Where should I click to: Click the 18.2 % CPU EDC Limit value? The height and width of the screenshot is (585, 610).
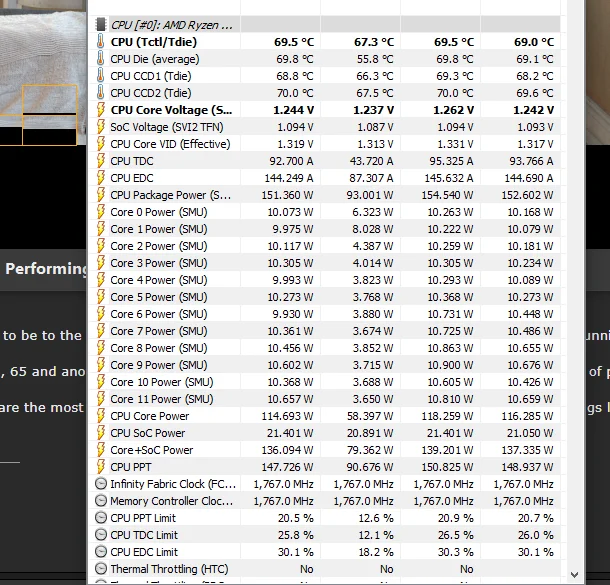tap(376, 552)
